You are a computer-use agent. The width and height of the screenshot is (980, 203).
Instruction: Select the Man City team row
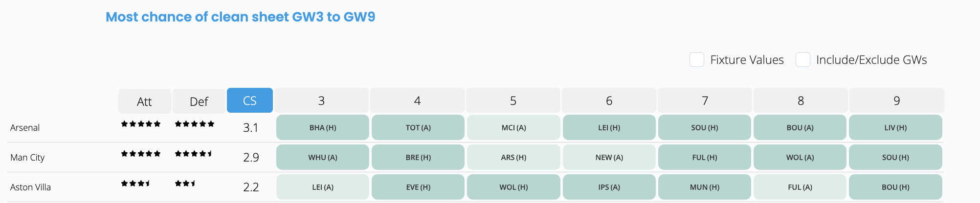tap(475, 157)
